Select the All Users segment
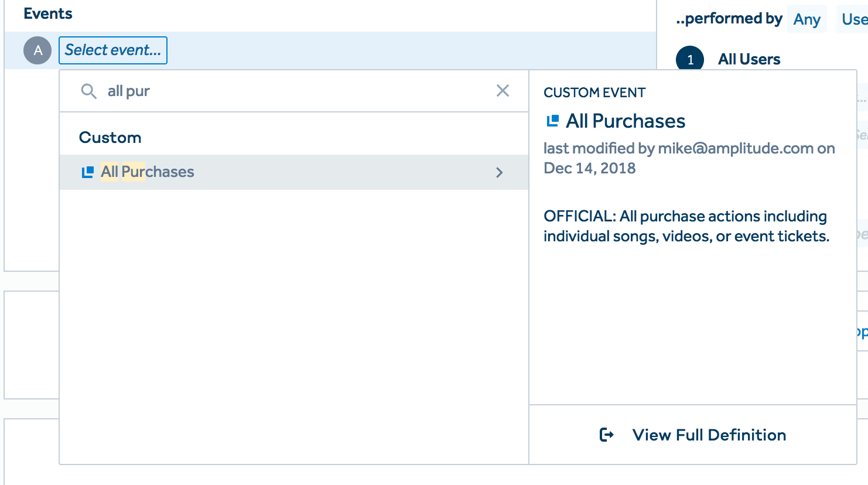 749,59
